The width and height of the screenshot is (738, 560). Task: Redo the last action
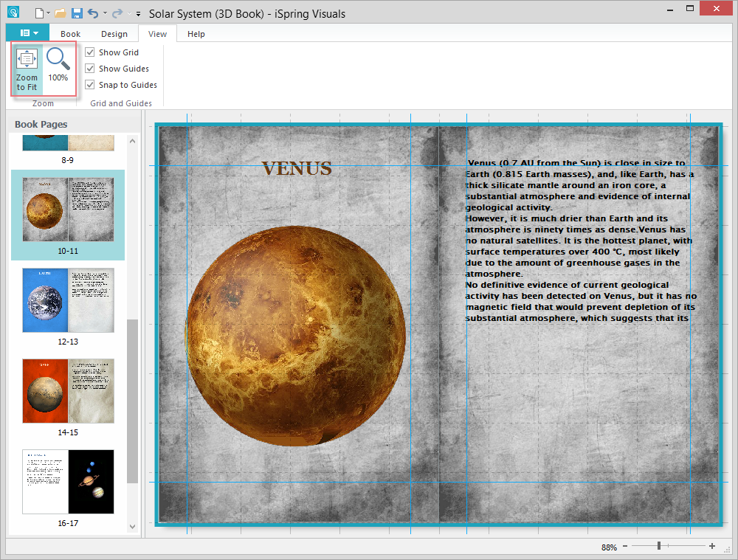click(x=117, y=13)
